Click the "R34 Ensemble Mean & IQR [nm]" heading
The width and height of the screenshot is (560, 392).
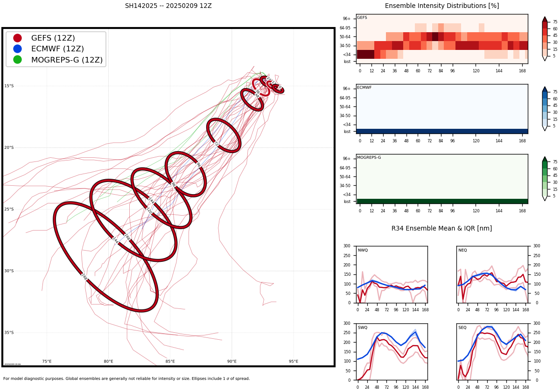(441, 228)
